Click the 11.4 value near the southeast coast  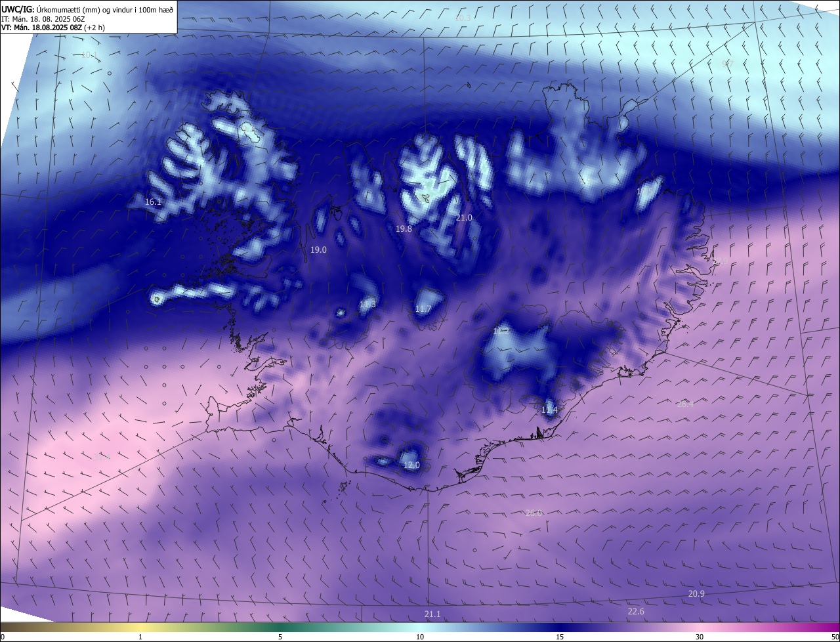tap(549, 410)
